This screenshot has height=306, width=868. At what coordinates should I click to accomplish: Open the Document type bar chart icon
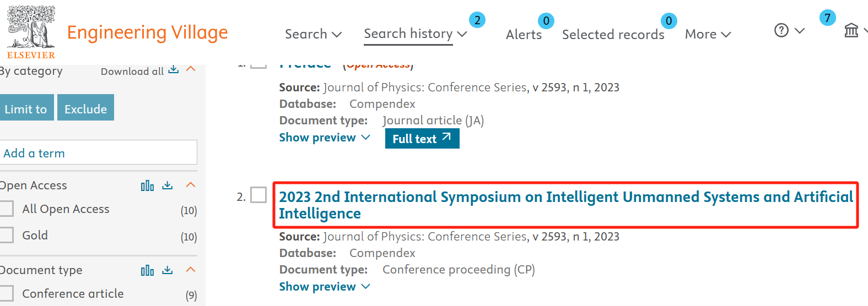147,270
